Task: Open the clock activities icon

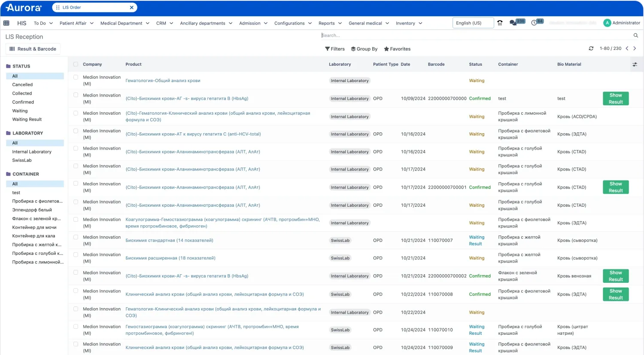Action: click(534, 23)
